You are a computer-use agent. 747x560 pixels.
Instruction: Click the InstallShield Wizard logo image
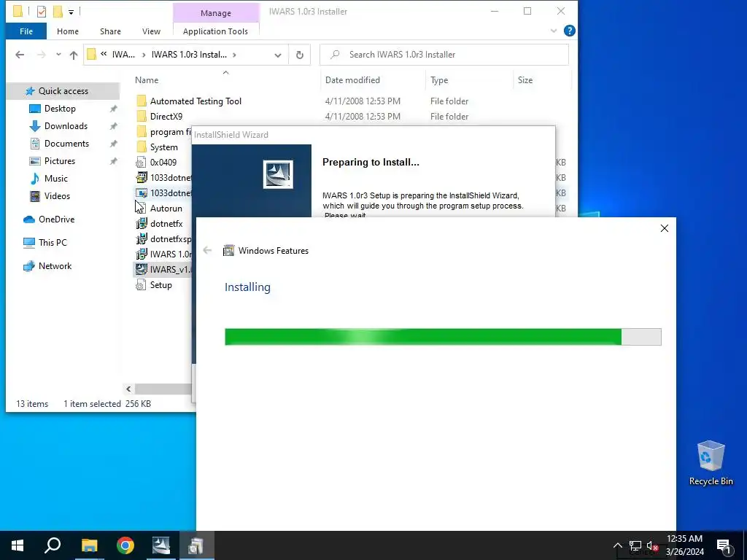coord(278,174)
